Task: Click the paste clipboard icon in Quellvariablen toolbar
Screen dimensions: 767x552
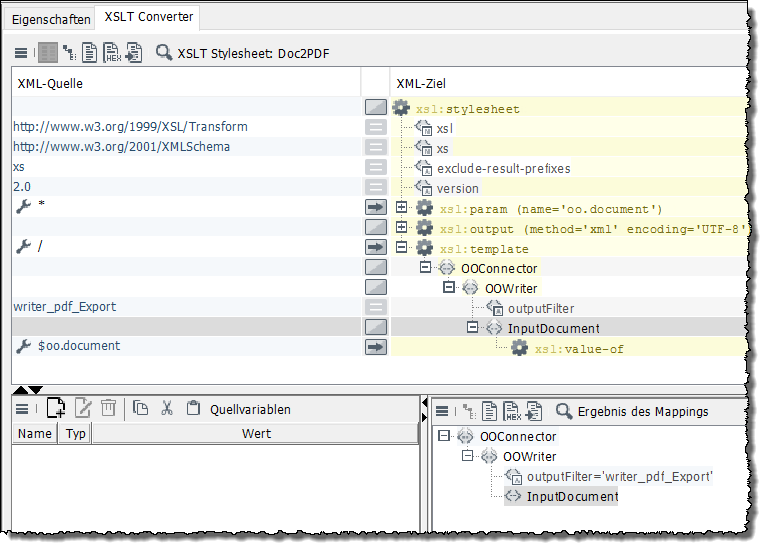Action: [193, 408]
